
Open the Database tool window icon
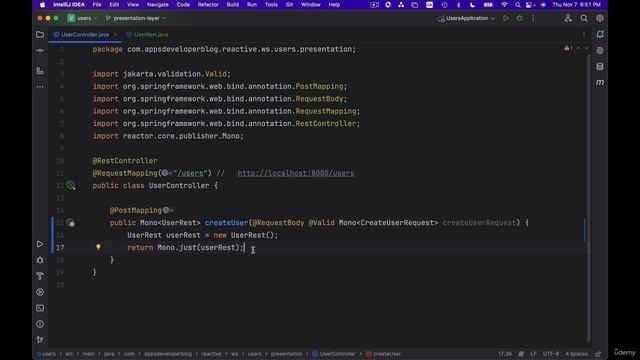600,67
